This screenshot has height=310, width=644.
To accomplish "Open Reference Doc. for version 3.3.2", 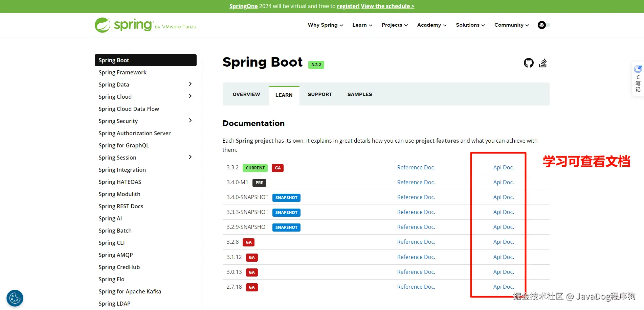I will [x=416, y=167].
